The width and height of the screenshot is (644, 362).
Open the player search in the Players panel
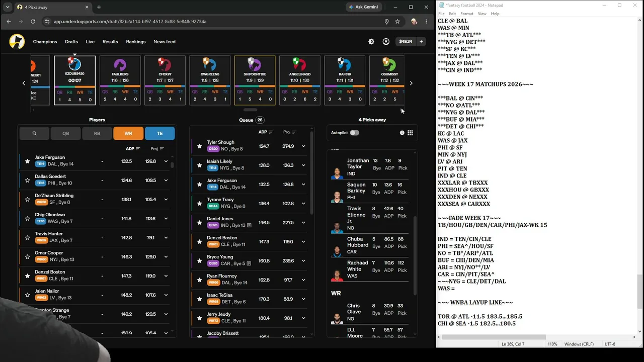tap(34, 133)
